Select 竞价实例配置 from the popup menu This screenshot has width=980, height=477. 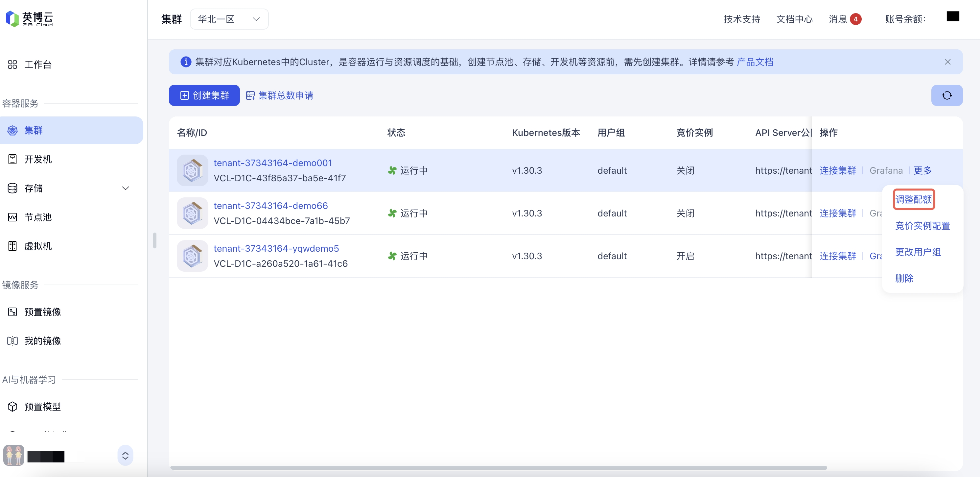click(x=922, y=225)
